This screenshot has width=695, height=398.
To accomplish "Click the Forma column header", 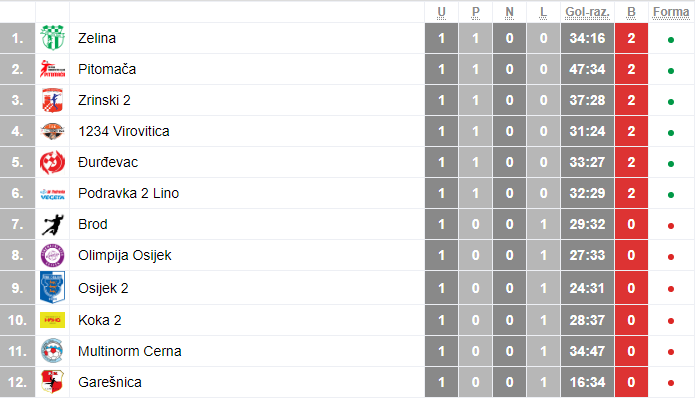I will point(671,12).
